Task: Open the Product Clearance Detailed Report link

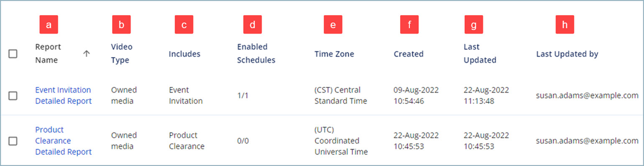Action: [x=63, y=141]
